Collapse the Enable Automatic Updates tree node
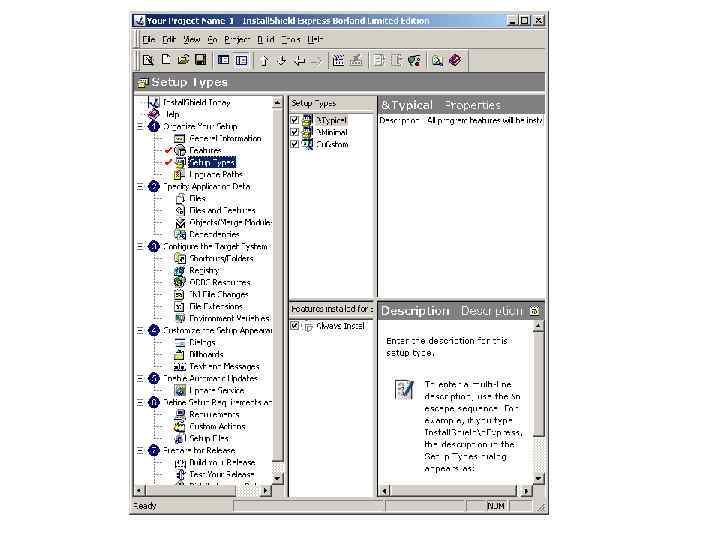This screenshot has height=540, width=720. pos(140,378)
